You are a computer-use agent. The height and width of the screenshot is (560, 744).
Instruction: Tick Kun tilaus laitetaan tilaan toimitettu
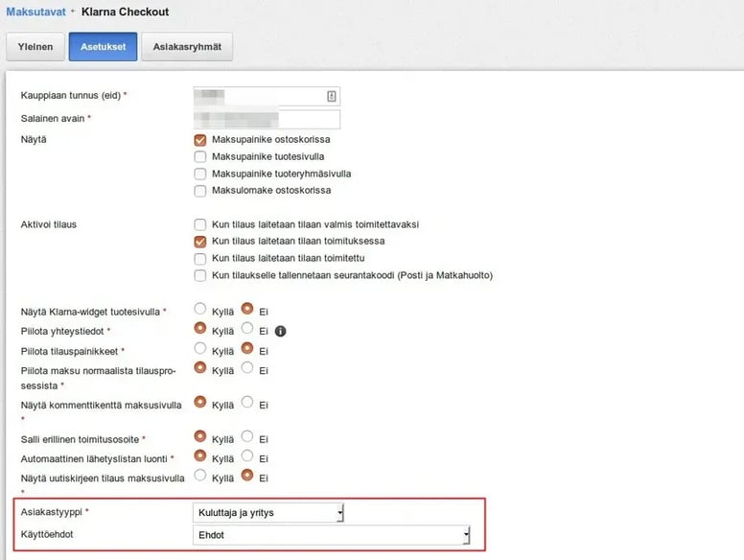coord(200,259)
